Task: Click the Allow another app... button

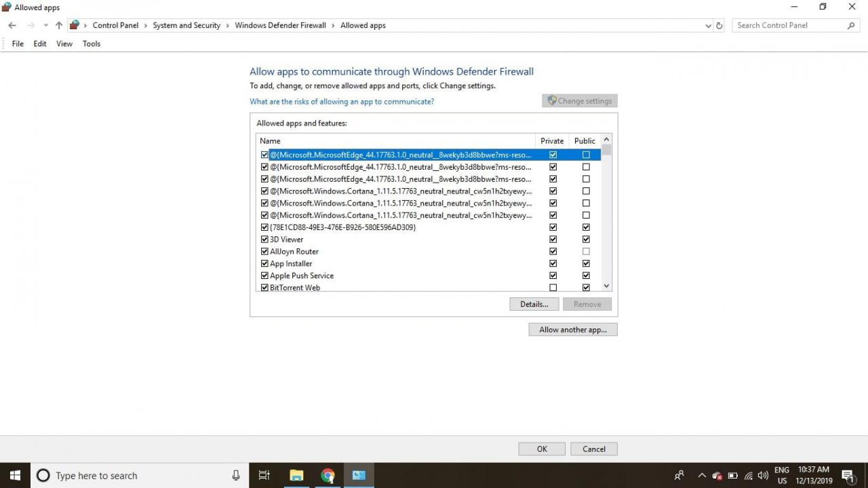Action: point(573,329)
